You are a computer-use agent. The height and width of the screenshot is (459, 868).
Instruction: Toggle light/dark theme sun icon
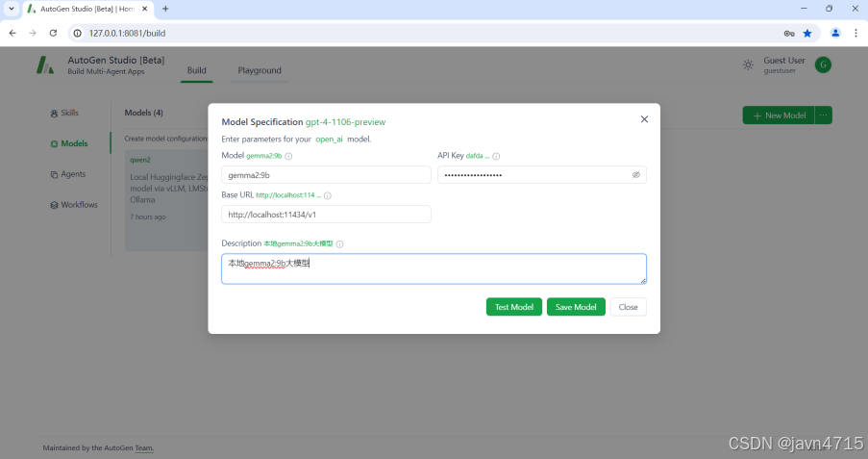pos(748,64)
